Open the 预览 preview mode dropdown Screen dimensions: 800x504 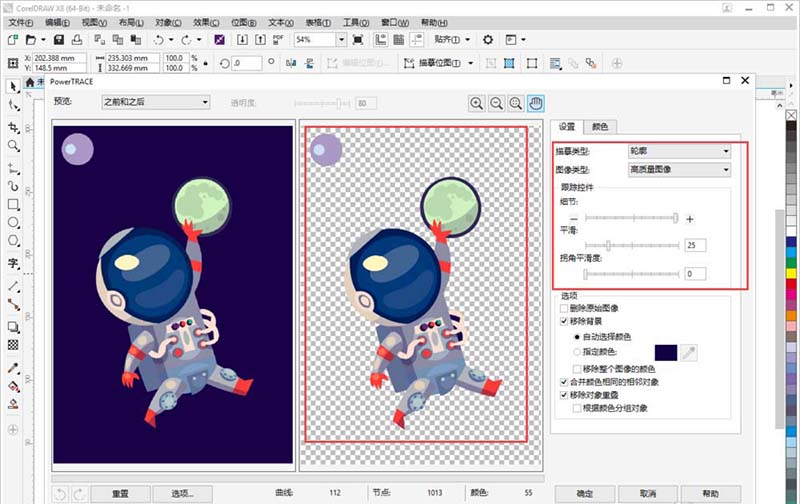[156, 102]
